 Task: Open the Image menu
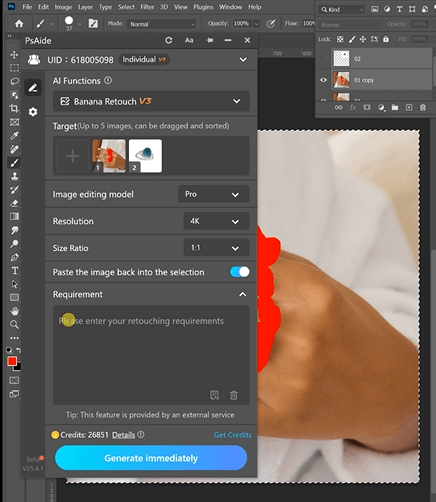tap(63, 7)
